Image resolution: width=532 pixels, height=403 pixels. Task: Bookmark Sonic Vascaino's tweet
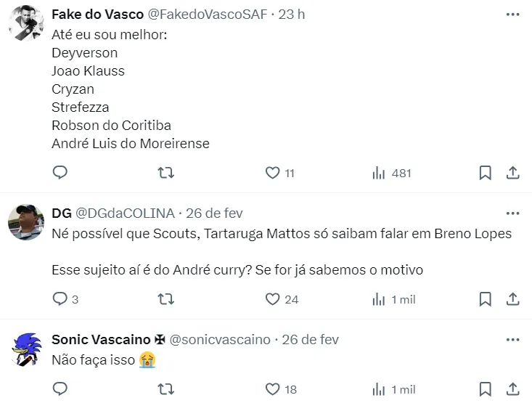tap(486, 389)
